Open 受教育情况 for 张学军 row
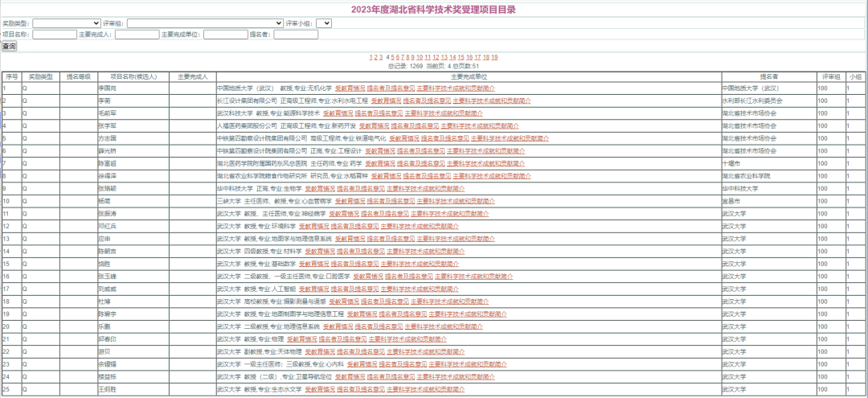868x398 pixels. point(375,125)
